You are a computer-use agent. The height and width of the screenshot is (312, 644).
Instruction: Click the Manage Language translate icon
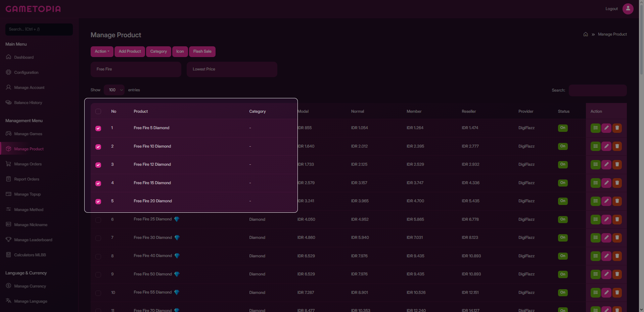point(8,301)
